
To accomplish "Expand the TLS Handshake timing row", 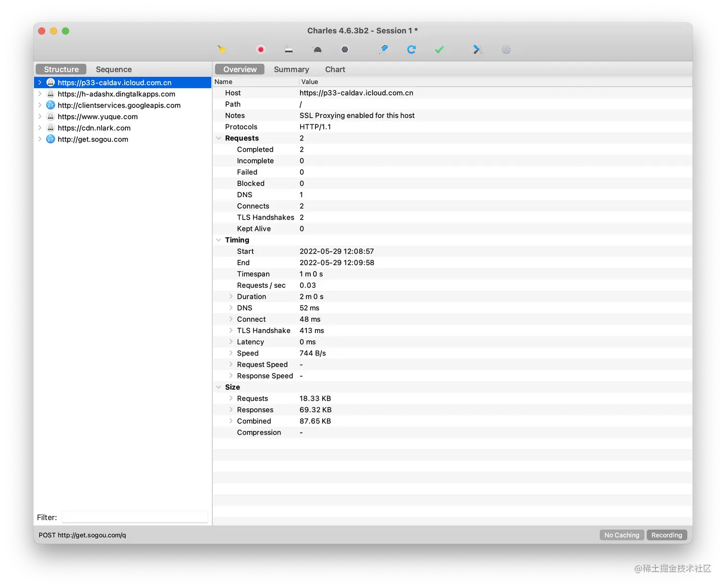I will tap(231, 331).
